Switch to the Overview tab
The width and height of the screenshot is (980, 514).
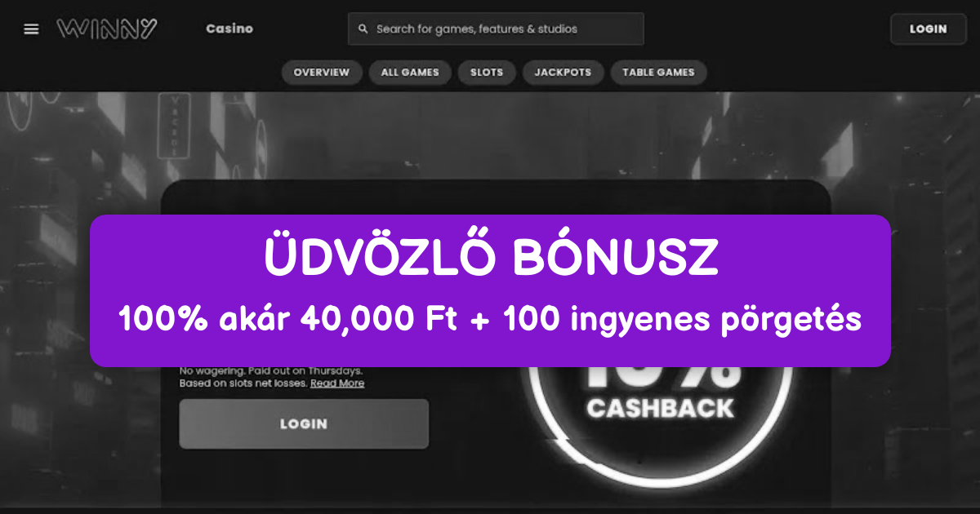pyautogui.click(x=322, y=72)
